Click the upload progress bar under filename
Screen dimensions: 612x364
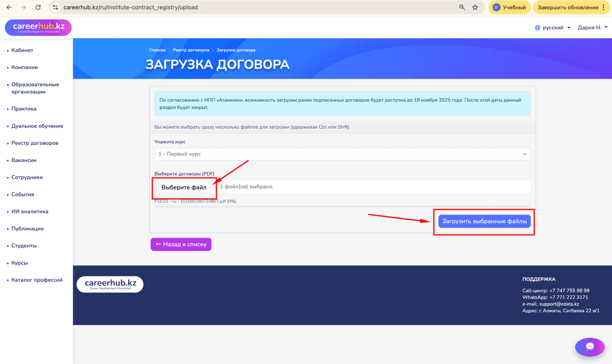click(342, 207)
